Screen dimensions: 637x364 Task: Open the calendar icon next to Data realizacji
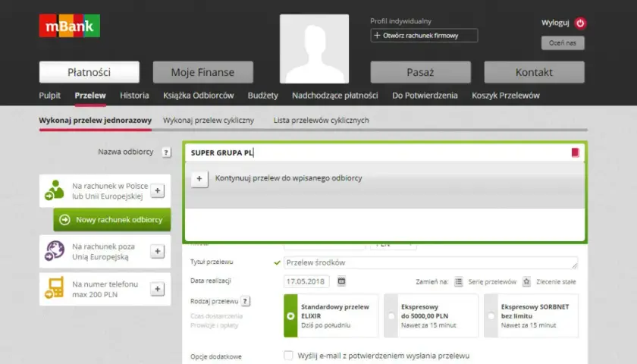coord(341,281)
